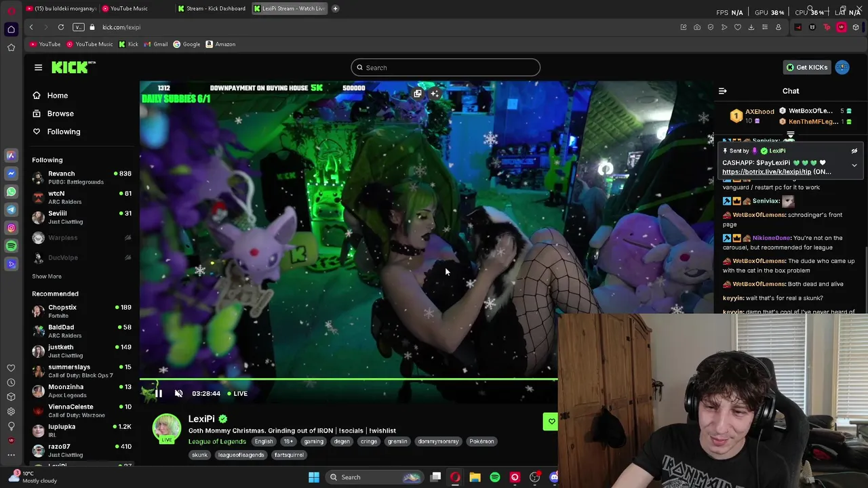Open the browser profile account icon

pos(778,27)
